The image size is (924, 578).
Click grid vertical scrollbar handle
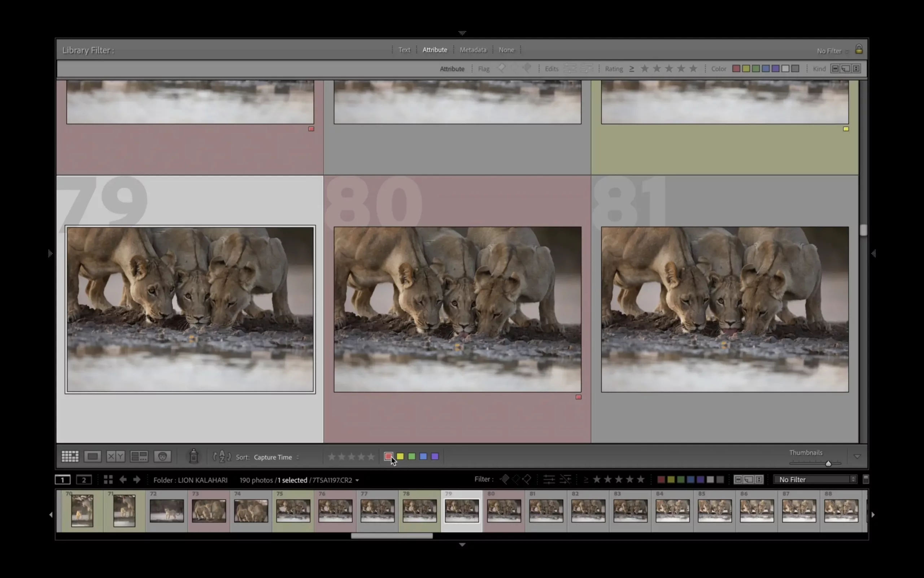tap(863, 230)
